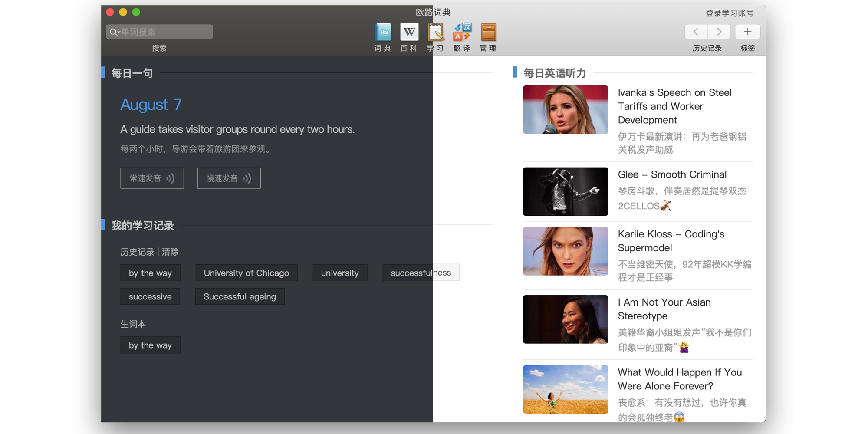Image resolution: width=868 pixels, height=434 pixels.
Task: Play 常速发音 normal speed pronunciation
Action: (x=152, y=178)
